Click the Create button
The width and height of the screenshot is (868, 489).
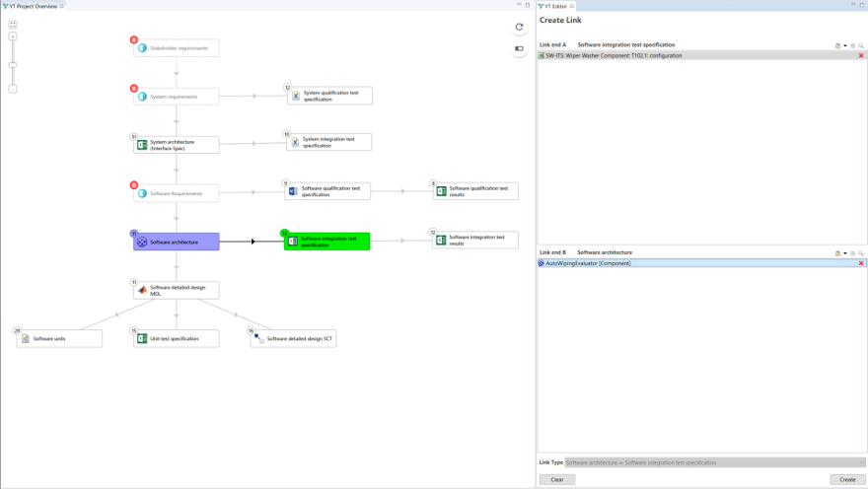click(x=847, y=479)
